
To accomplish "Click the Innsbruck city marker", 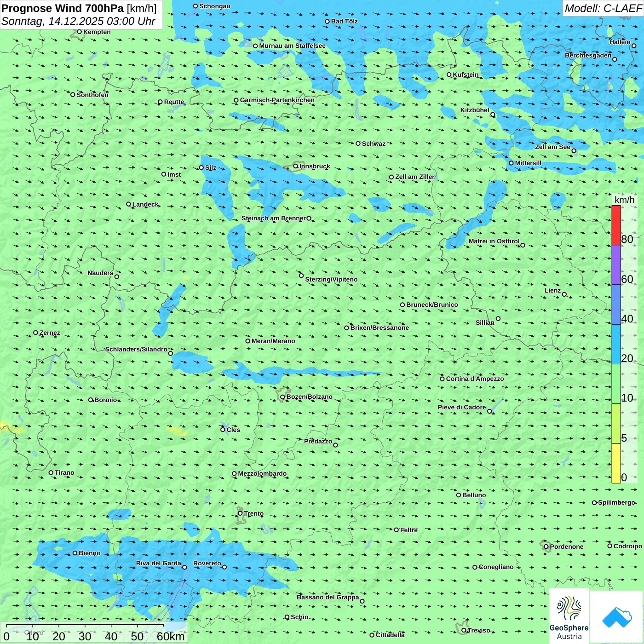I will (296, 166).
